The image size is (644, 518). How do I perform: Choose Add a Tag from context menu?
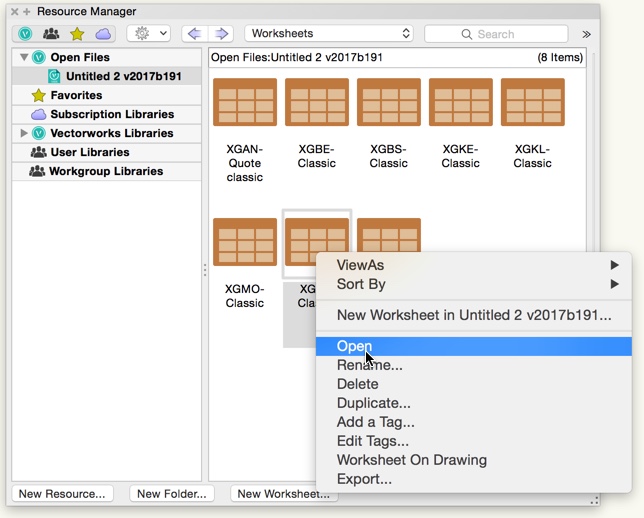click(474, 422)
